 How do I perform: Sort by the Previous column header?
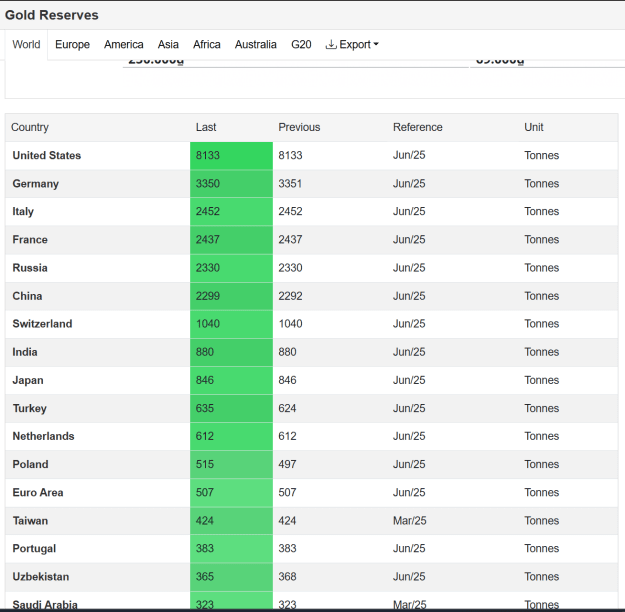(299, 127)
